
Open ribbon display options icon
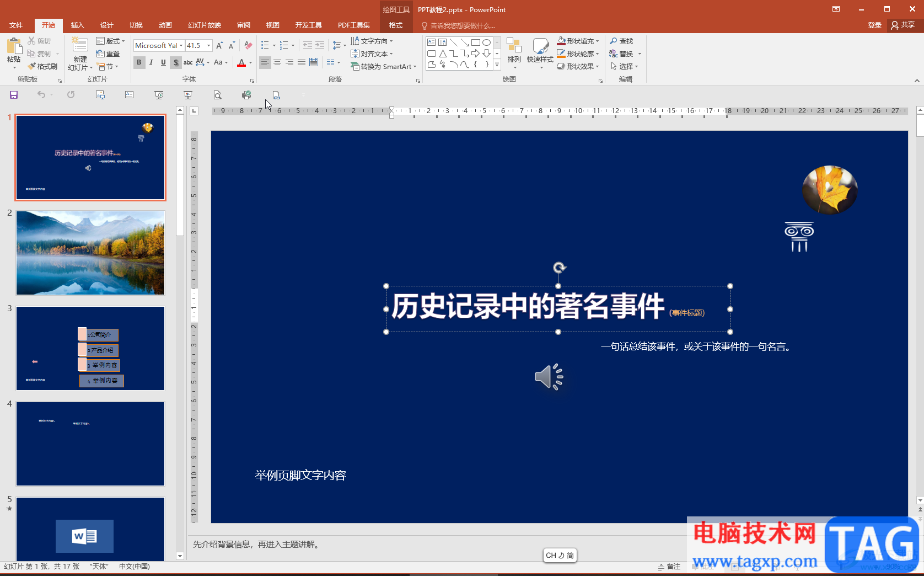(x=836, y=9)
